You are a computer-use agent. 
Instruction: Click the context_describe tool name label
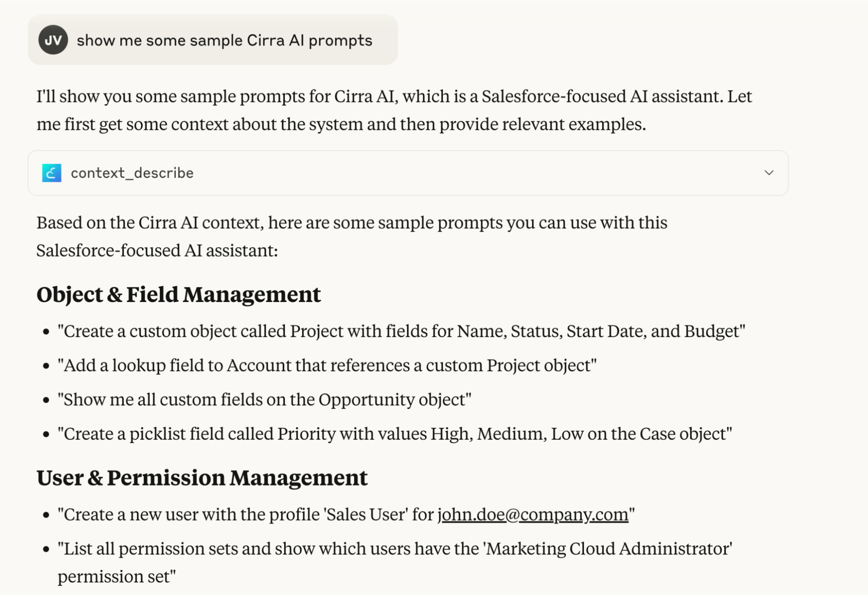click(x=132, y=173)
